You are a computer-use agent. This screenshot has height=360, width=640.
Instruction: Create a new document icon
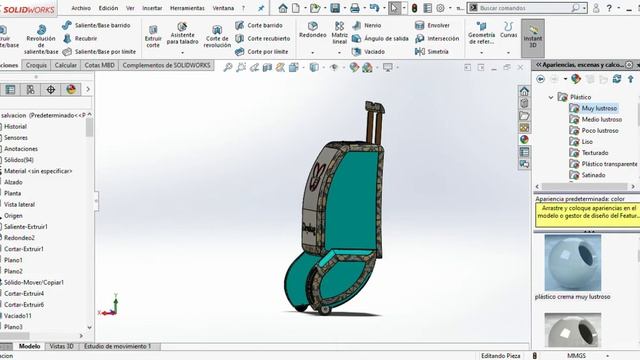(x=296, y=8)
